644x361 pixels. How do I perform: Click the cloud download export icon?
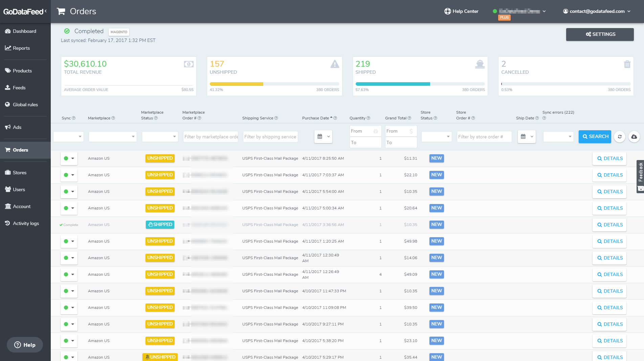[x=634, y=137]
